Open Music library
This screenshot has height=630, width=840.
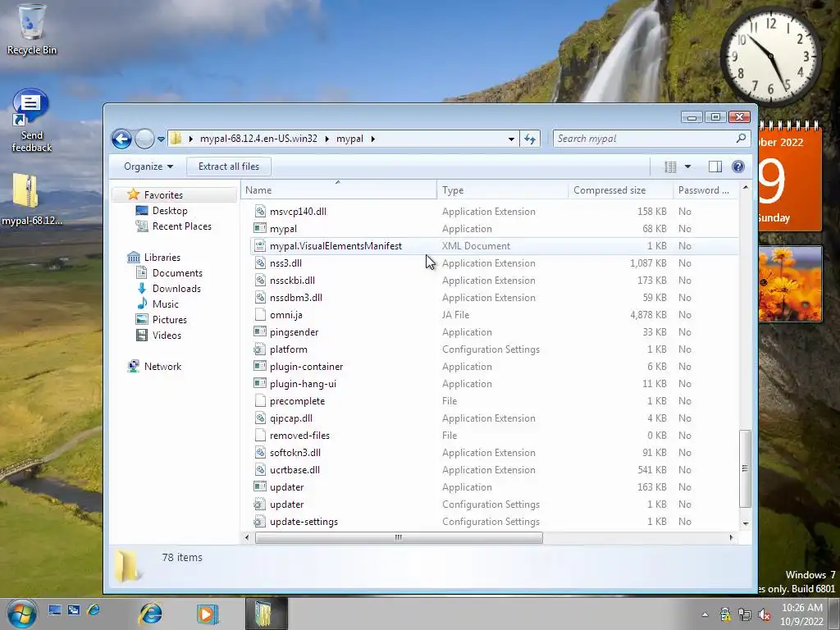click(x=165, y=304)
